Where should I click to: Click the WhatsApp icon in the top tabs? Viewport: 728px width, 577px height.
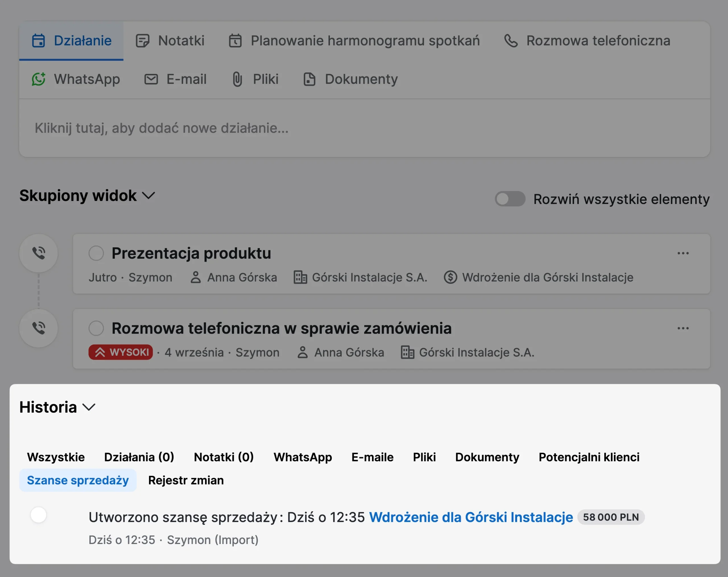(38, 79)
